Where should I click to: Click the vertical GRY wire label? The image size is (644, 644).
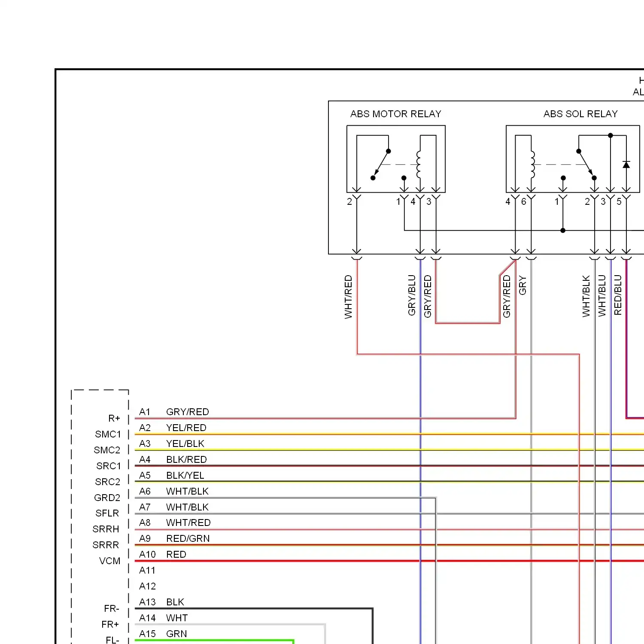[522, 286]
